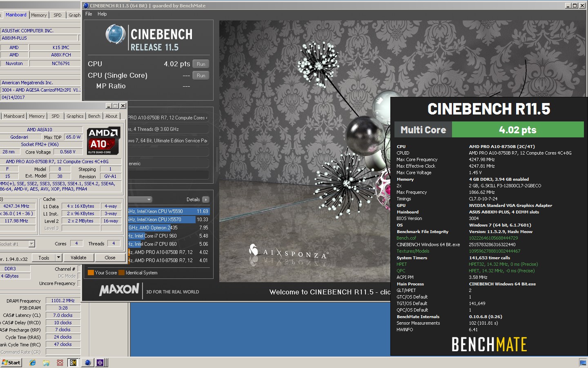Click the 4.02 pts multi-core score in BenchMate

coord(518,130)
